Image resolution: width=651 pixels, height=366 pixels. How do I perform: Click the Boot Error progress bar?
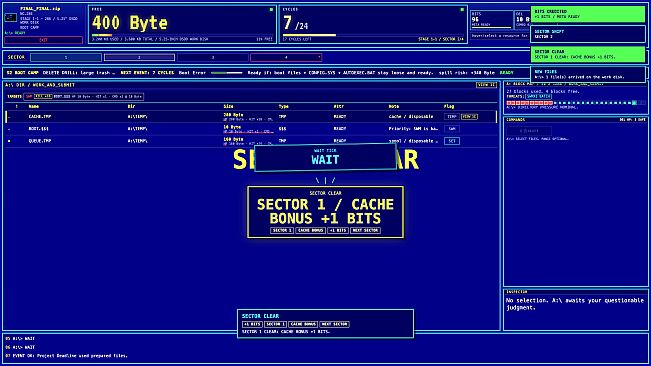227,73
